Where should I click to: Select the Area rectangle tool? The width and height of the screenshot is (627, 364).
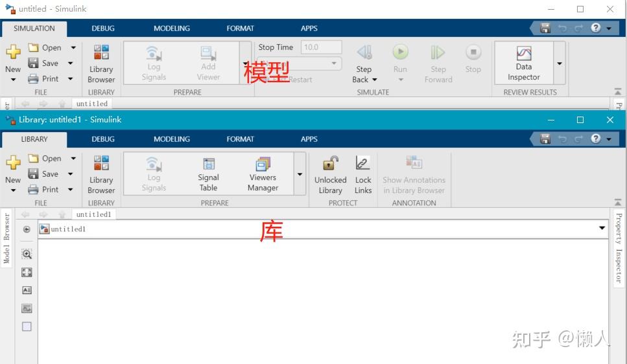click(x=27, y=326)
